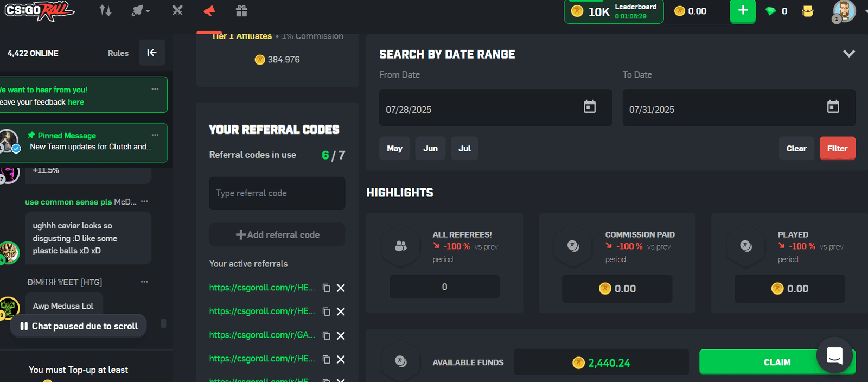
Task: Collapse the chat panel with arrow icon
Action: 152,53
